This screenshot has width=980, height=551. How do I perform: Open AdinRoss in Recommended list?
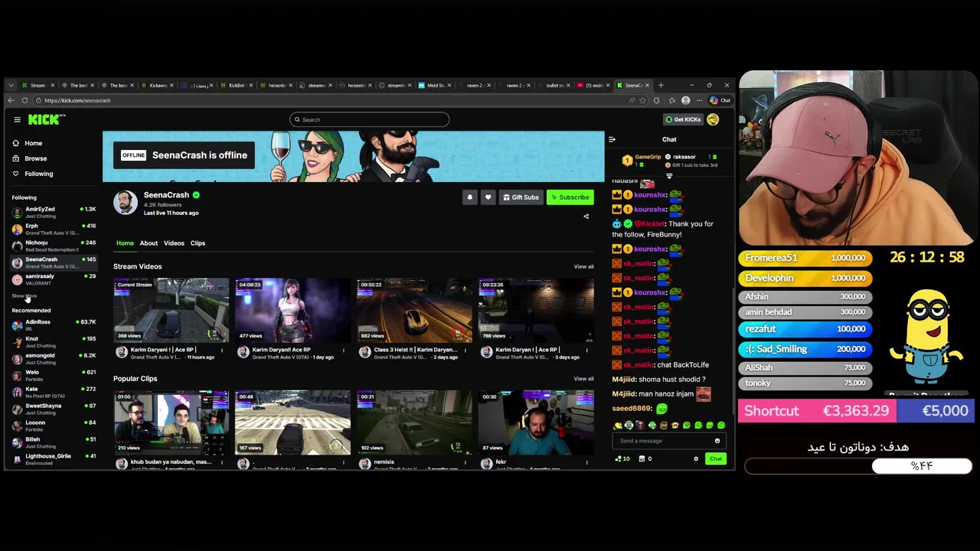[x=54, y=325]
